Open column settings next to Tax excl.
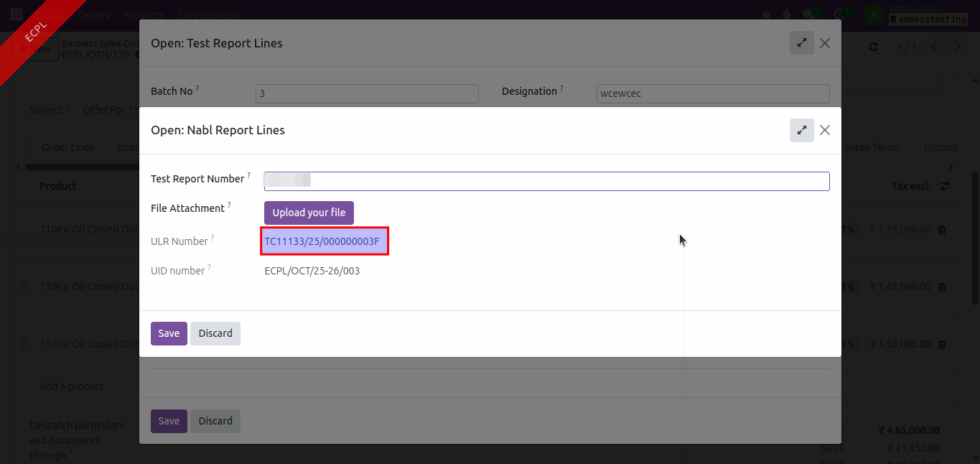 [x=945, y=186]
